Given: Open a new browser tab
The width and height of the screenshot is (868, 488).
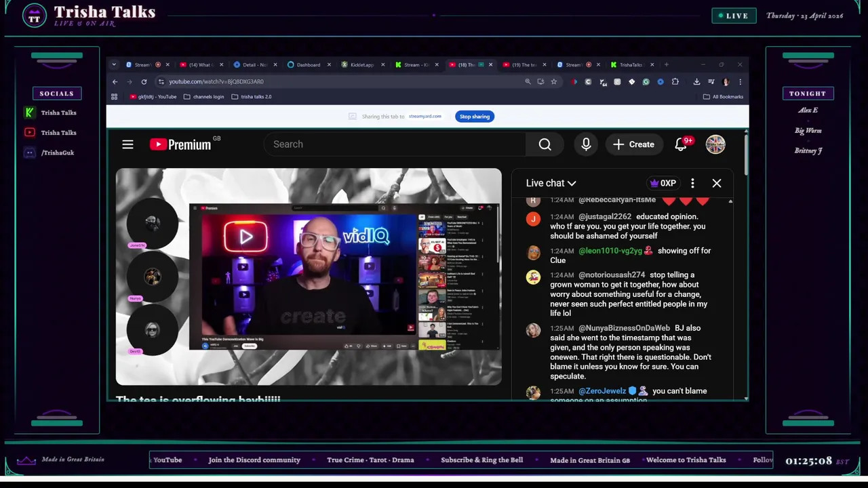Looking at the screenshot, I should click(667, 64).
